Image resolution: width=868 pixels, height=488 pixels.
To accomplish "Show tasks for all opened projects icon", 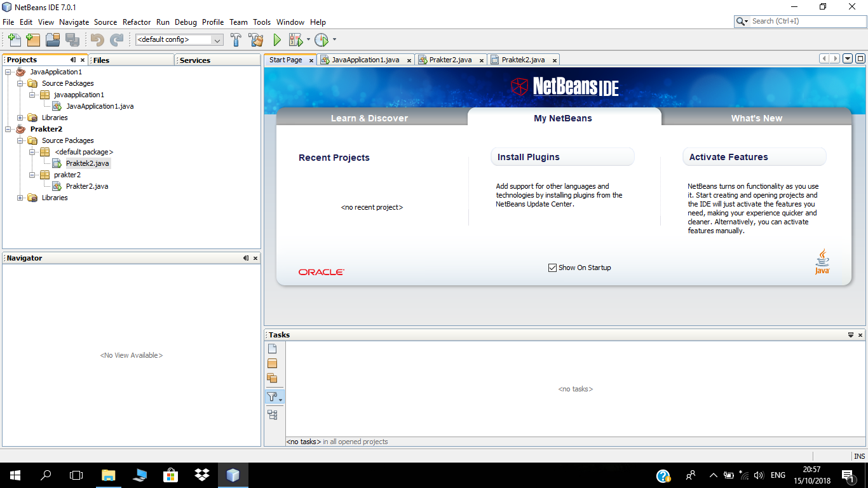I will [273, 378].
